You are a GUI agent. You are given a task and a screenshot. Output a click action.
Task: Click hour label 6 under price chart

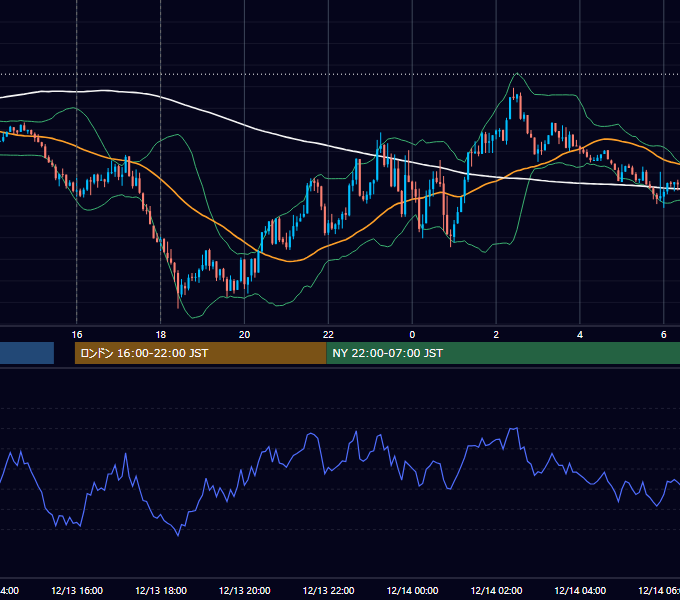(x=664, y=335)
